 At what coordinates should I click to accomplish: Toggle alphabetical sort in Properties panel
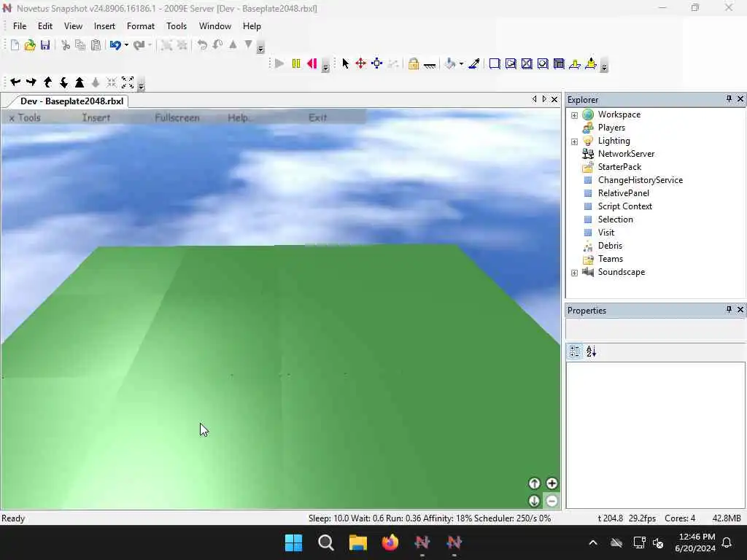coord(591,351)
